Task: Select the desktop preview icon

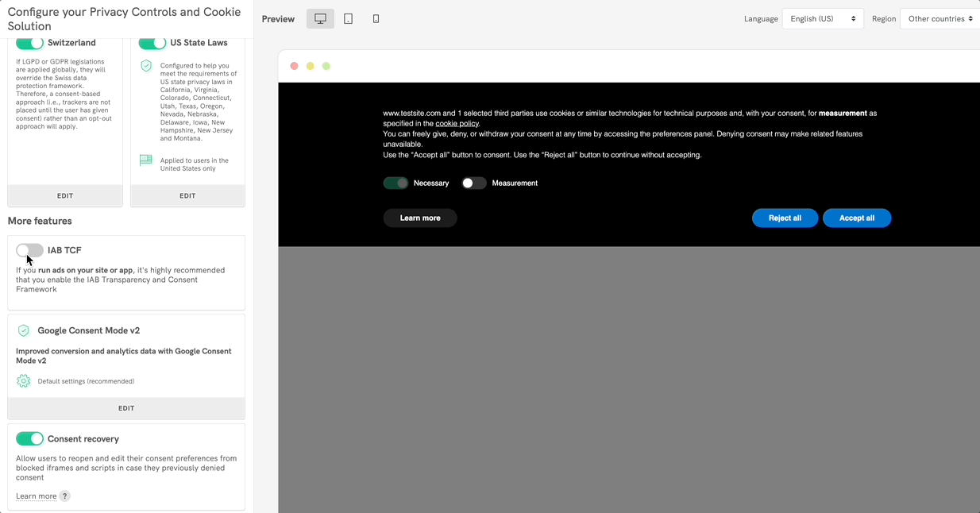Action: (x=320, y=19)
